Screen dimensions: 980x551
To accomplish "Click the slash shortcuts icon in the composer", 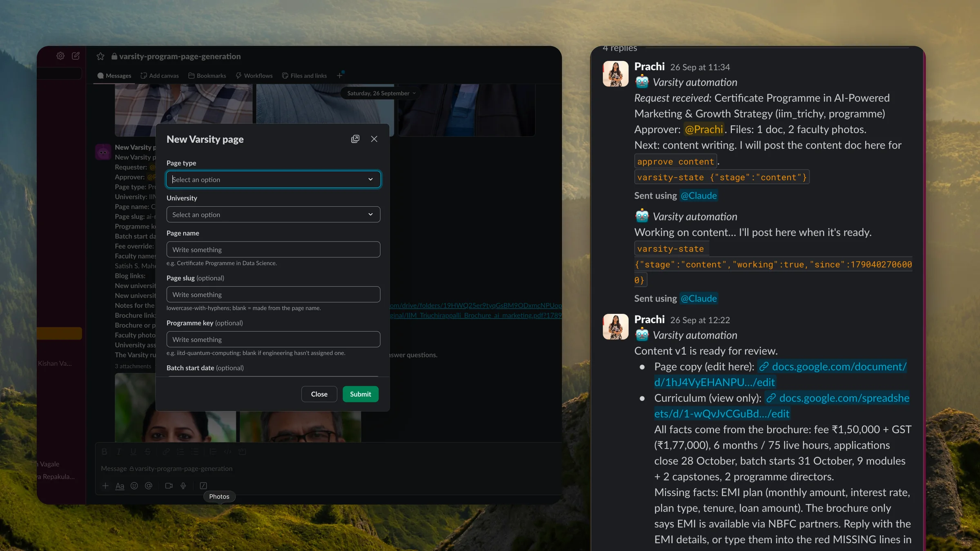I will point(203,486).
